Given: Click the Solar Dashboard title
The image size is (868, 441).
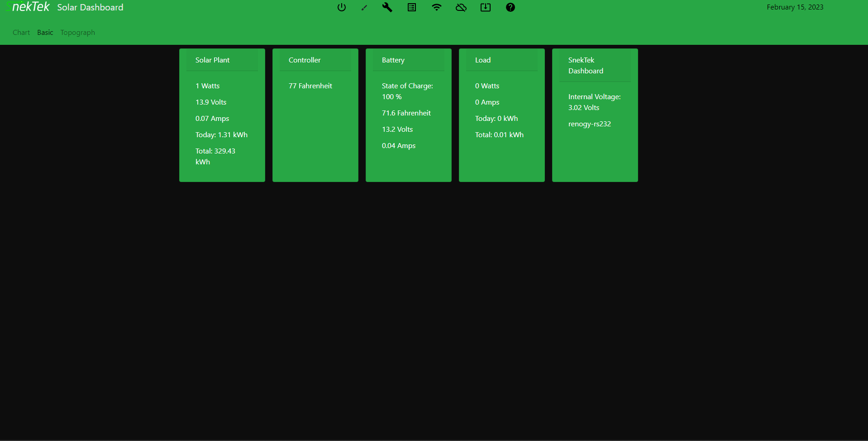Looking at the screenshot, I should 90,7.
